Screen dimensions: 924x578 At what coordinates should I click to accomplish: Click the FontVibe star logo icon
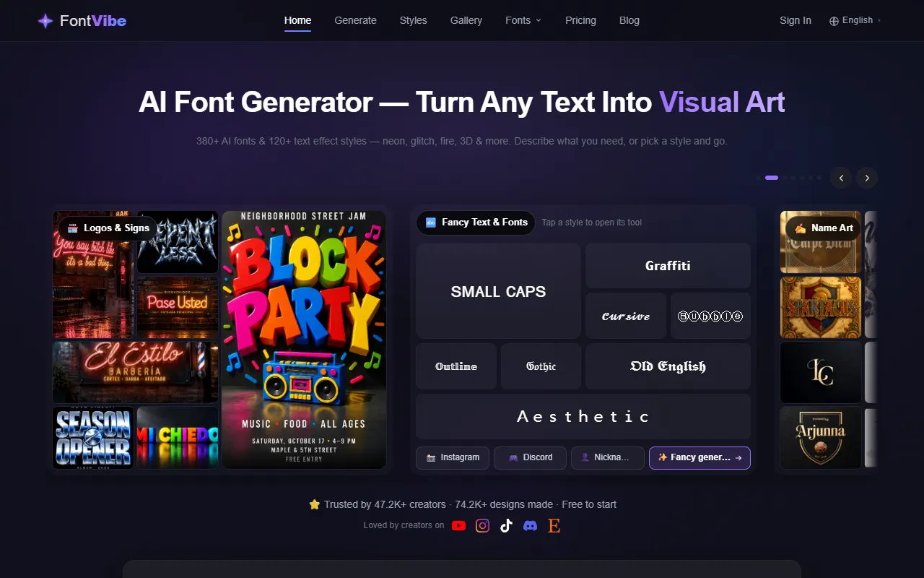[45, 21]
